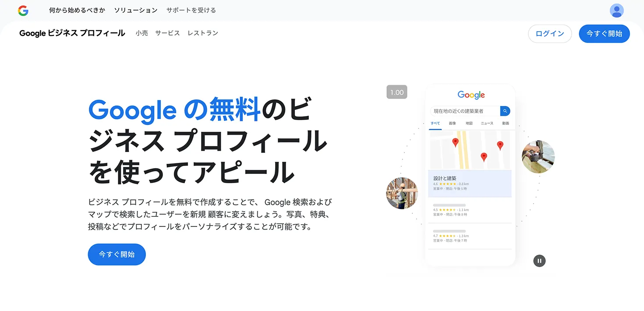
Task: Click 今すぐ開始 button in header
Action: (604, 34)
